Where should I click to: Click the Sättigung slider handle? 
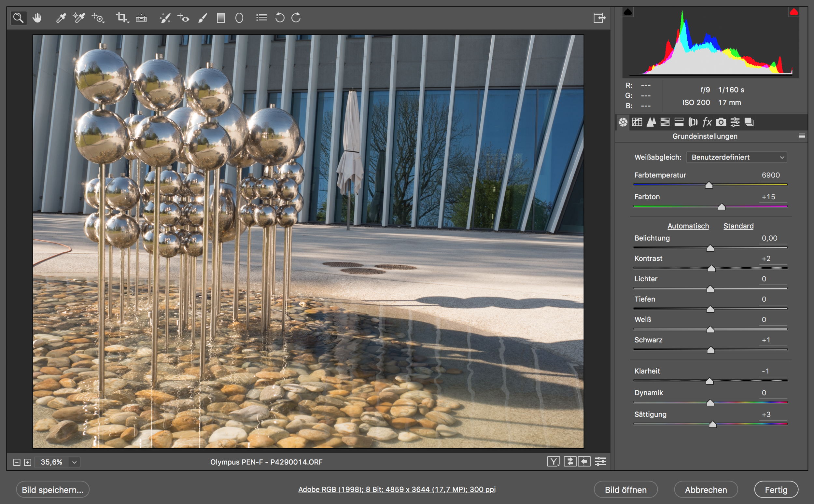[x=713, y=425]
